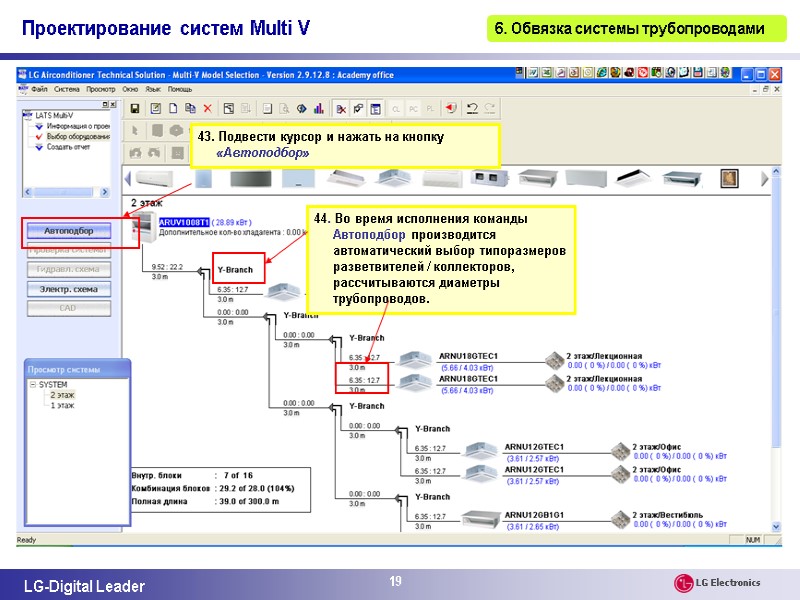The height and width of the screenshot is (600, 800).
Task: Click the right arrow of the unit gallery
Action: click(x=764, y=179)
